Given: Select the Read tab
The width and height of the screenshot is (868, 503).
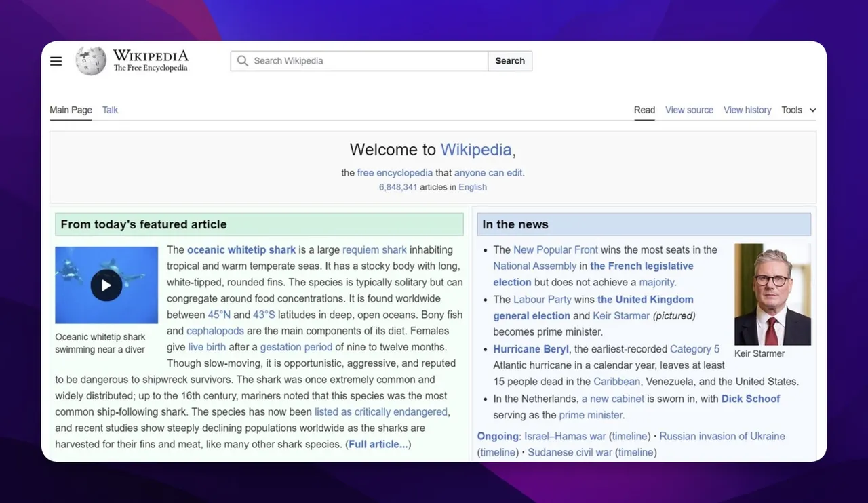Looking at the screenshot, I should pyautogui.click(x=644, y=110).
